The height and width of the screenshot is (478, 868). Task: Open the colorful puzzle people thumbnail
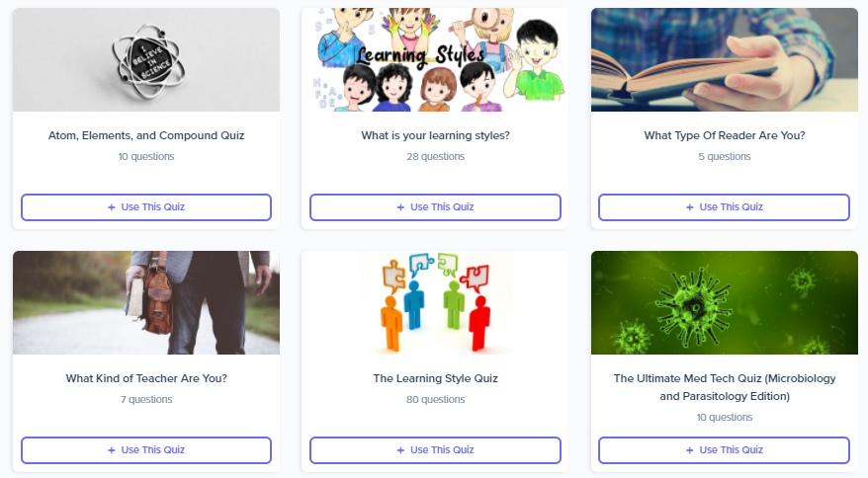pos(435,302)
